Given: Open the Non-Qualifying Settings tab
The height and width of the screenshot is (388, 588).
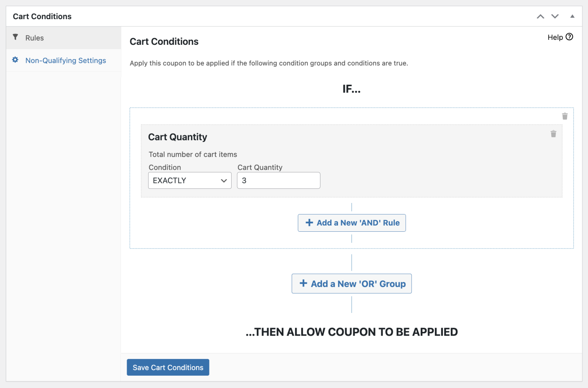Looking at the screenshot, I should (x=65, y=60).
